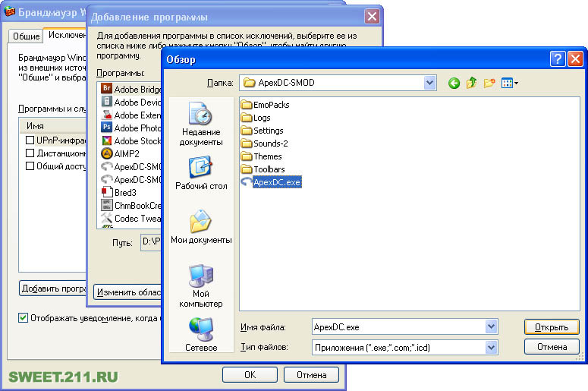Create a new folder in Обзор dialog
Screen dimensions: 588x391
click(x=489, y=83)
